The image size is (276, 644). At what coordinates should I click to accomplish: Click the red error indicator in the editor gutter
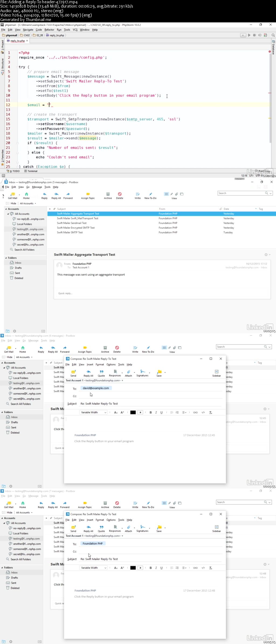270,51
